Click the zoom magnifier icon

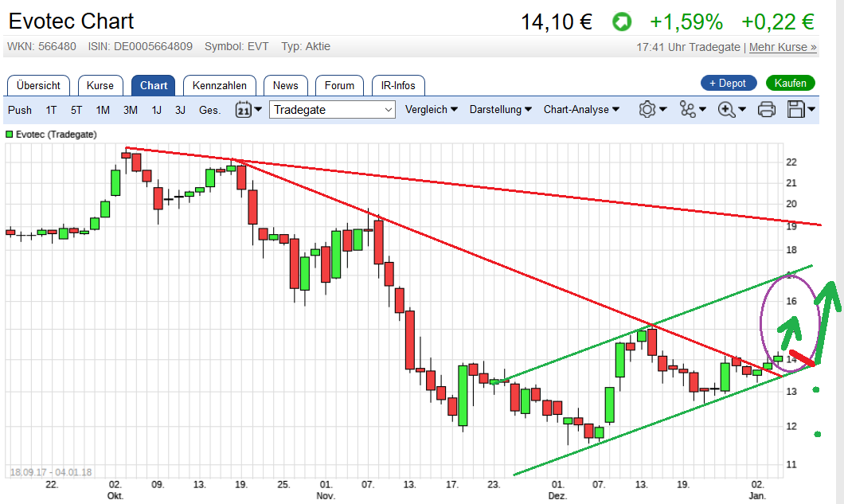(727, 109)
